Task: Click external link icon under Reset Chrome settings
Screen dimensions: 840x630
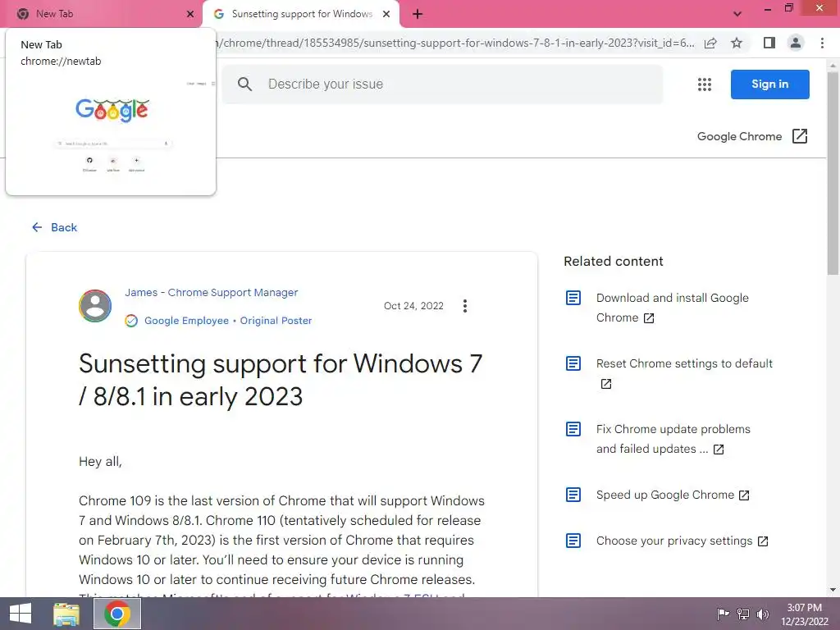Action: click(x=606, y=384)
